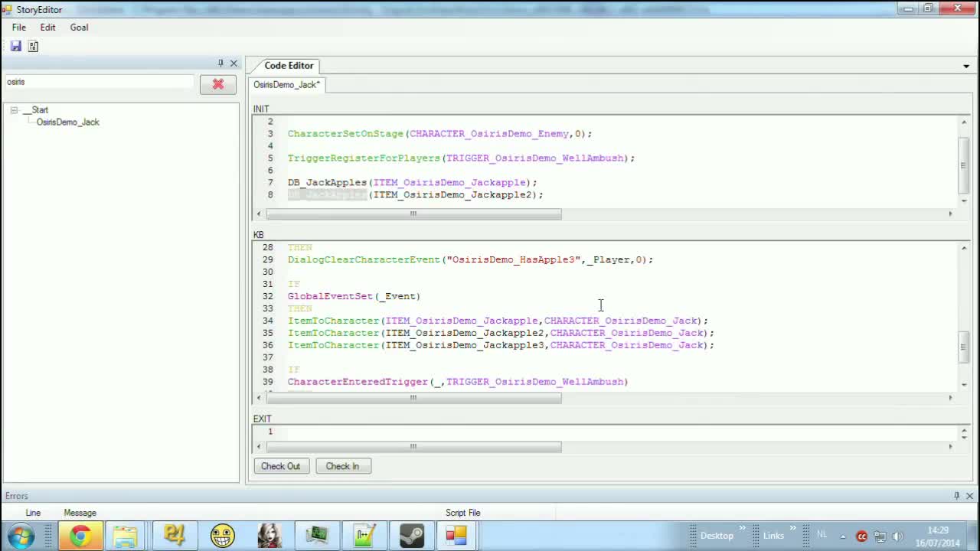Expand hidden icons in the system tray
The height and width of the screenshot is (551, 980).
coord(843,536)
